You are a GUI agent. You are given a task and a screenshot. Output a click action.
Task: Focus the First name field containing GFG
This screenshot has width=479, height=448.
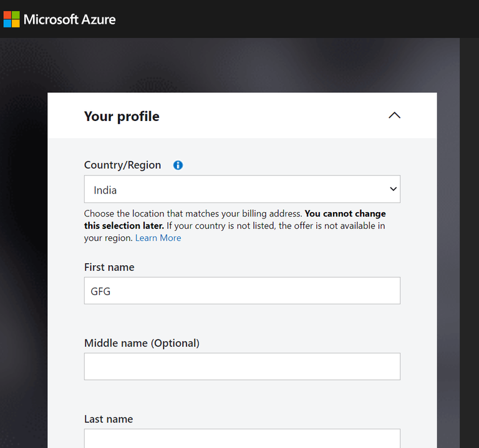point(242,291)
